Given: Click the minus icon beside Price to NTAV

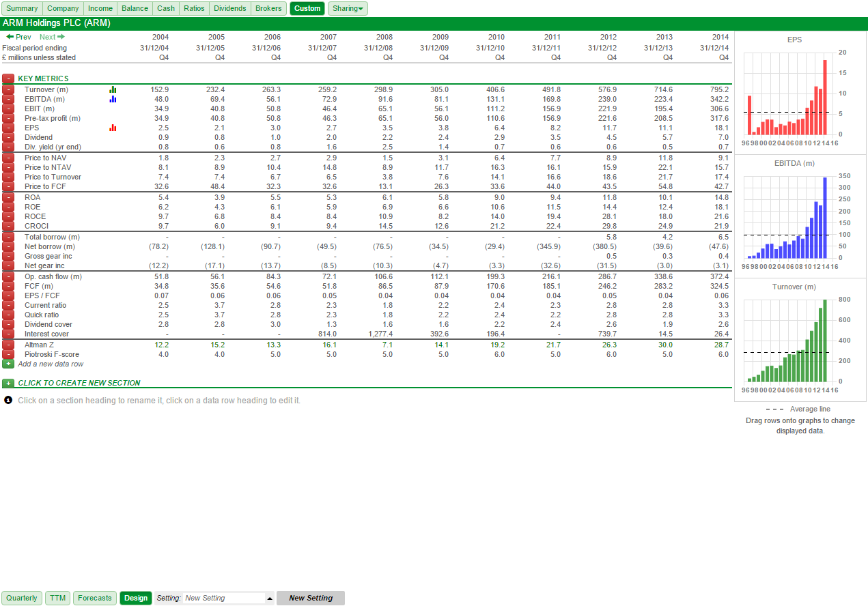Looking at the screenshot, I should (8, 167).
